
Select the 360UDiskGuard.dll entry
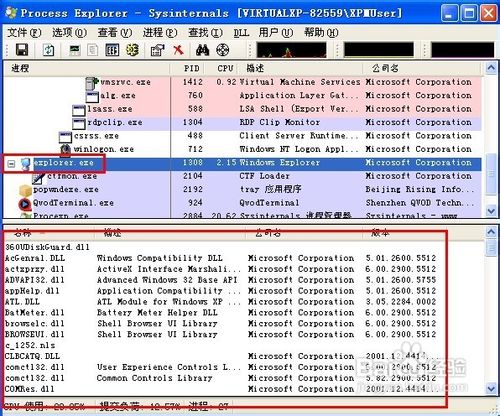[47, 247]
